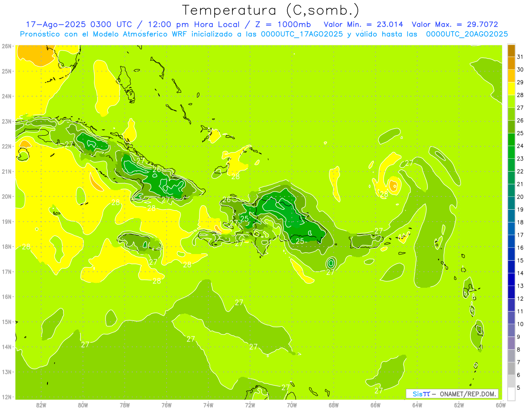Click the "30" label on the color scale
Image resolution: width=532 pixels, height=411 pixels.
tap(520, 70)
